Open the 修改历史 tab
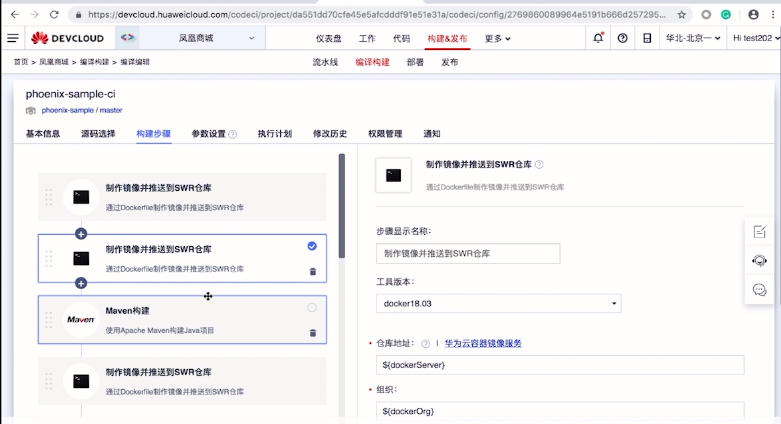The width and height of the screenshot is (781, 424). coord(330,134)
